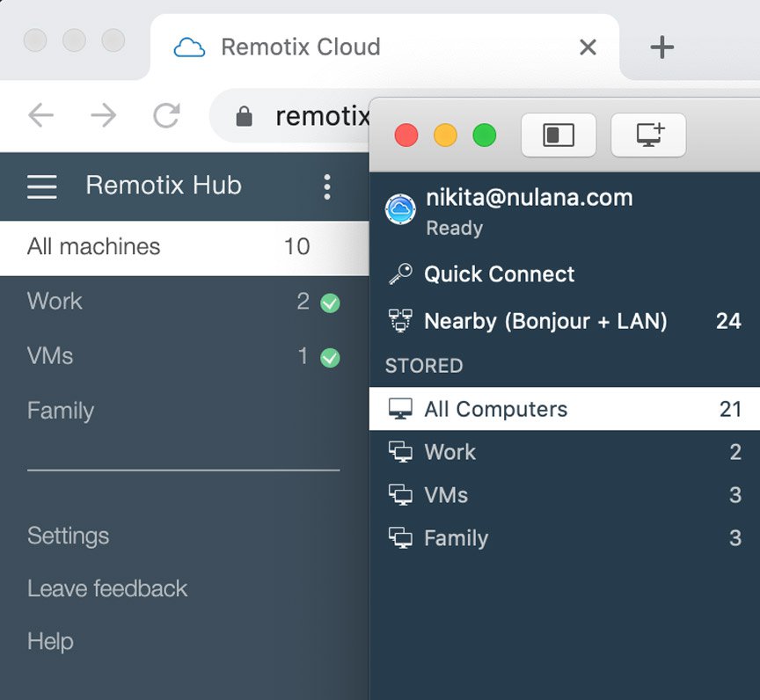The height and width of the screenshot is (700, 760).
Task: Click the Family group icon under Stored
Action: coord(402,537)
